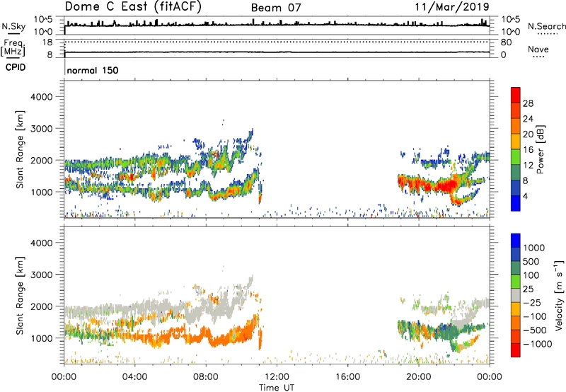566x392 pixels.
Task: Click the red segment above 28 dB
Action: [516, 95]
